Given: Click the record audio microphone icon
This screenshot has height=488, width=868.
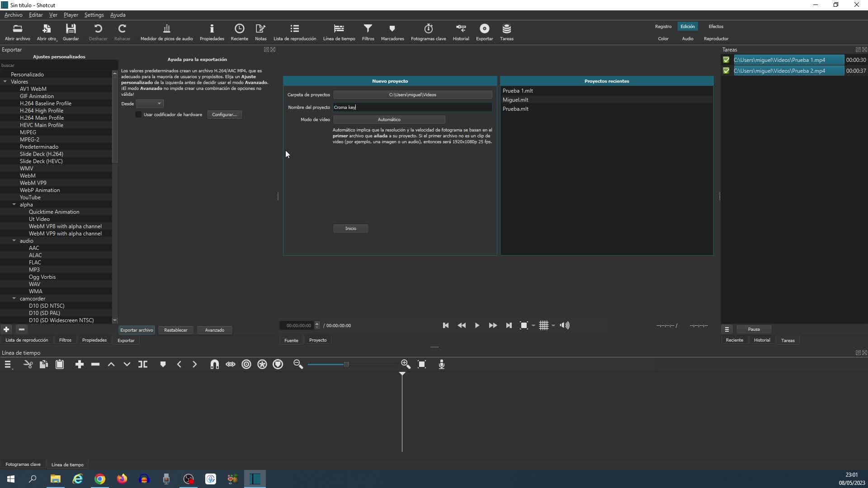Looking at the screenshot, I should click(x=442, y=365).
